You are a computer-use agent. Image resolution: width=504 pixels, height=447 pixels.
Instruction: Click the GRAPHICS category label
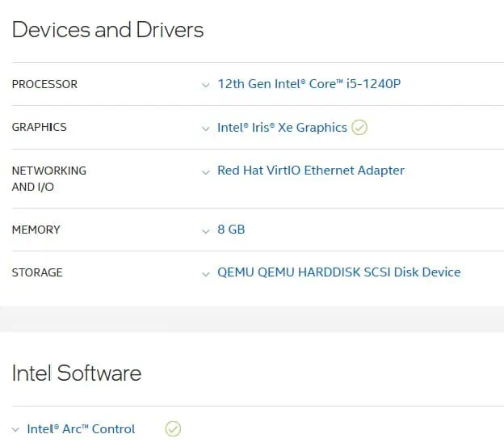[39, 127]
